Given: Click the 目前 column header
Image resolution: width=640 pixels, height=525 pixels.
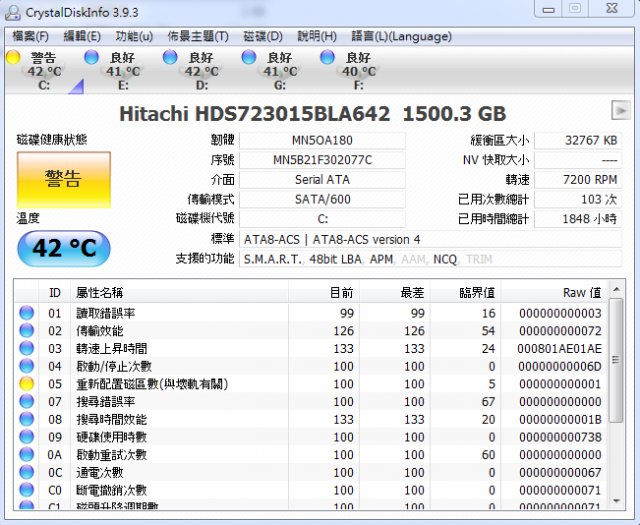Looking at the screenshot, I should (x=324, y=292).
